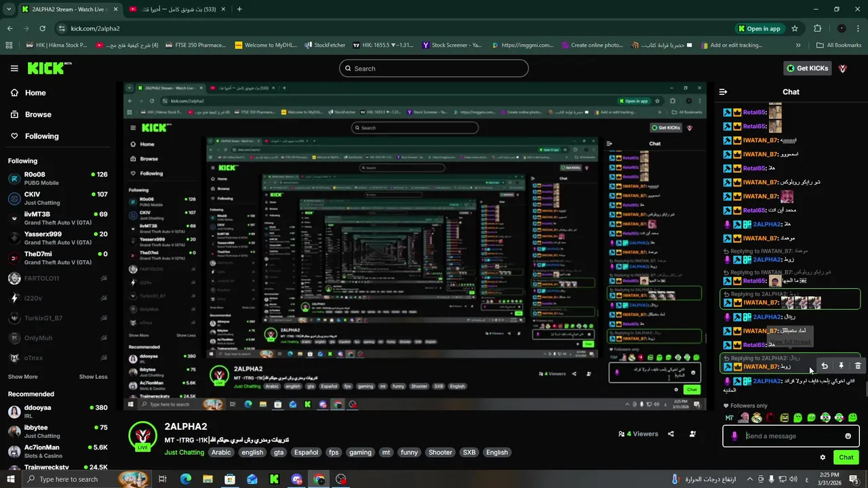The image size is (868, 488).
Task: Open a new browser tab
Action: coord(239,9)
